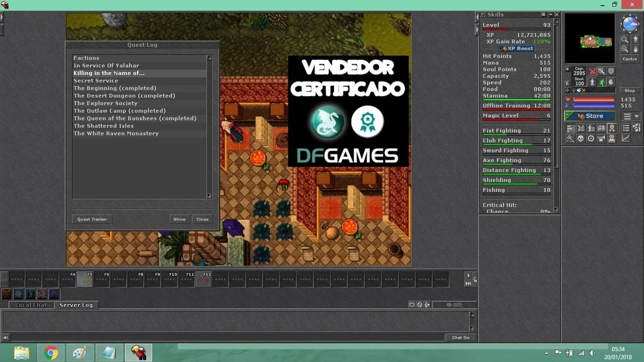Expand the sidebar options dropdown menu
The image size is (644, 362).
pyautogui.click(x=632, y=116)
